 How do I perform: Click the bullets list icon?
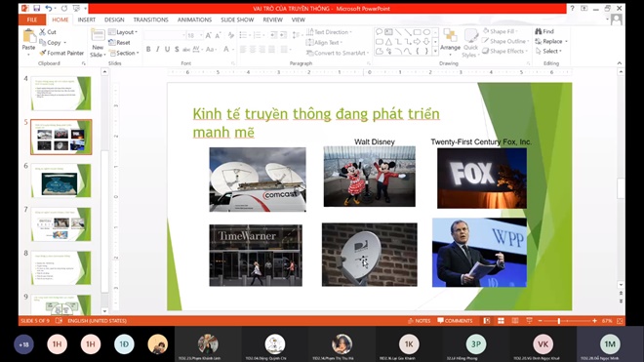244,35
